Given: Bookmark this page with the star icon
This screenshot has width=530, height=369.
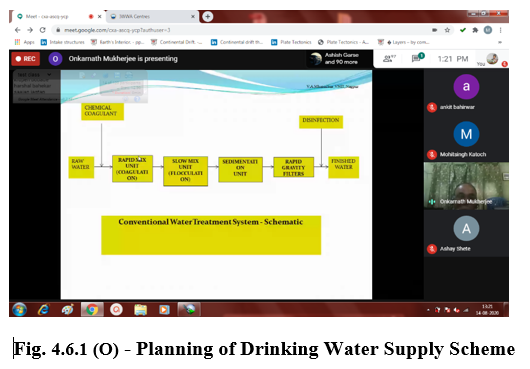Looking at the screenshot, I should (447, 30).
